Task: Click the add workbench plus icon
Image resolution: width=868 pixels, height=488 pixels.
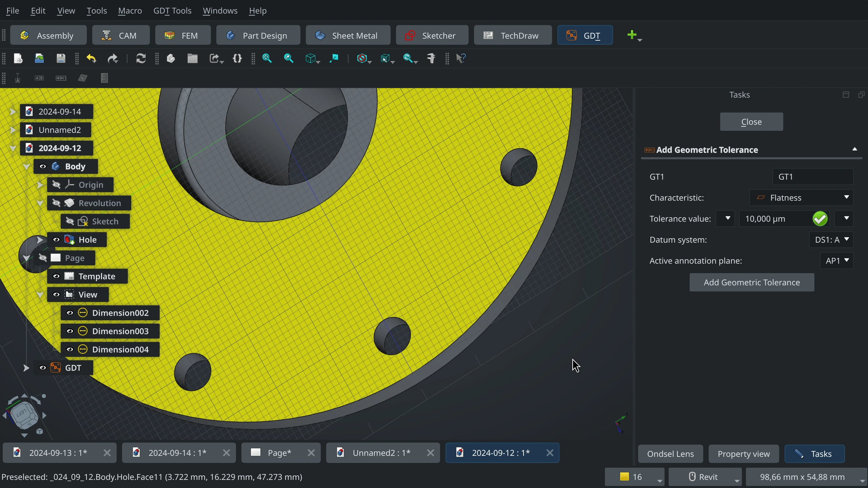Action: click(x=632, y=35)
